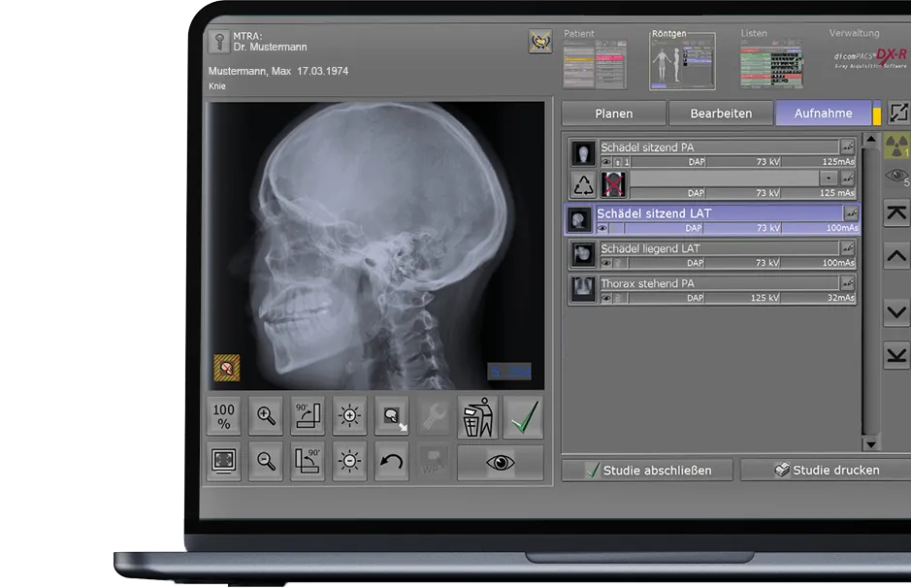The height and width of the screenshot is (588, 911).
Task: Select the Schädel liegend LAT thumbnail
Action: click(x=582, y=254)
